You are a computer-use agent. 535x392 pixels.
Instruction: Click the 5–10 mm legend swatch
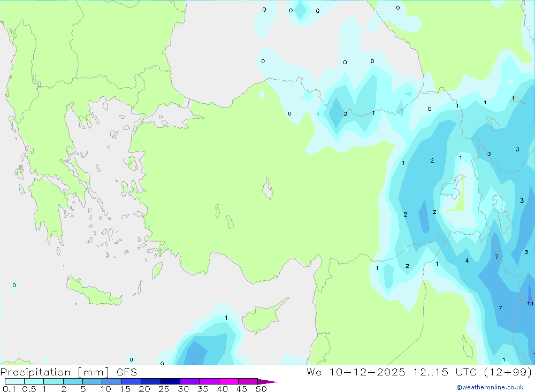point(92,381)
